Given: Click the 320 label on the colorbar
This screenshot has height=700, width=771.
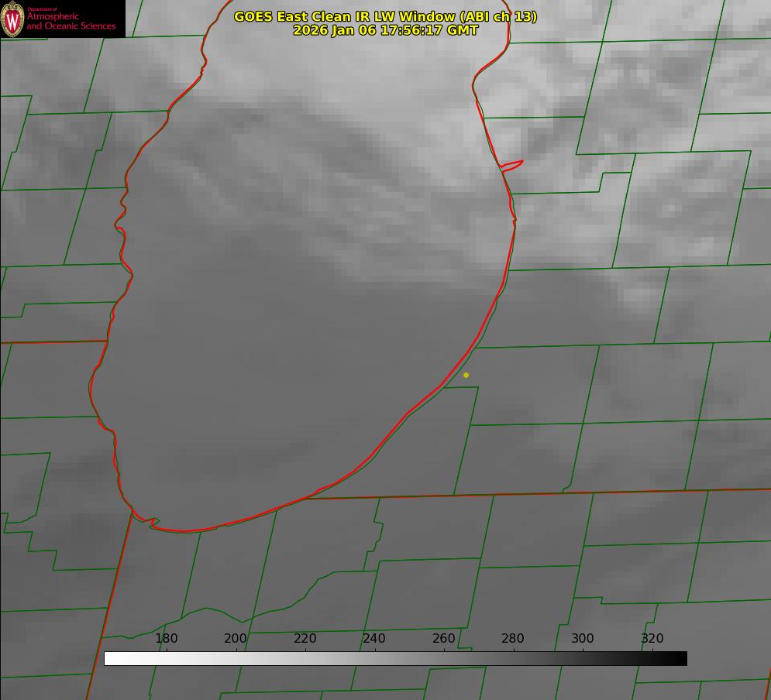Looking at the screenshot, I should [652, 639].
